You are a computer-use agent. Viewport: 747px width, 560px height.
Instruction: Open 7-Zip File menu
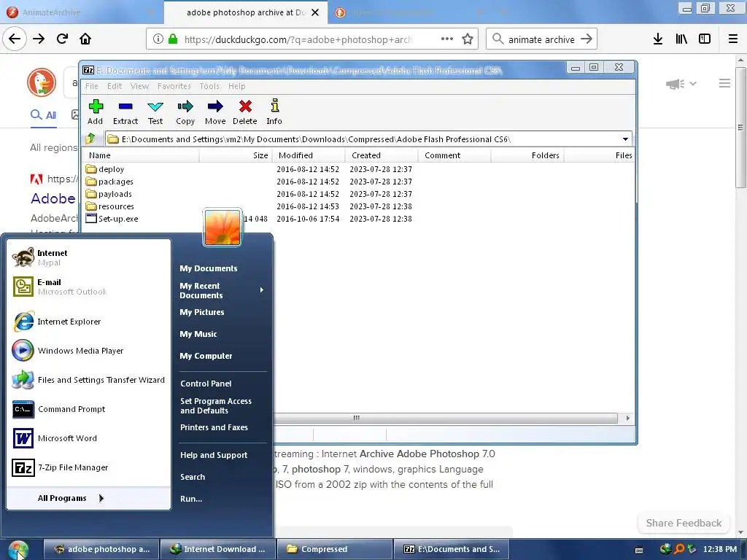point(91,86)
